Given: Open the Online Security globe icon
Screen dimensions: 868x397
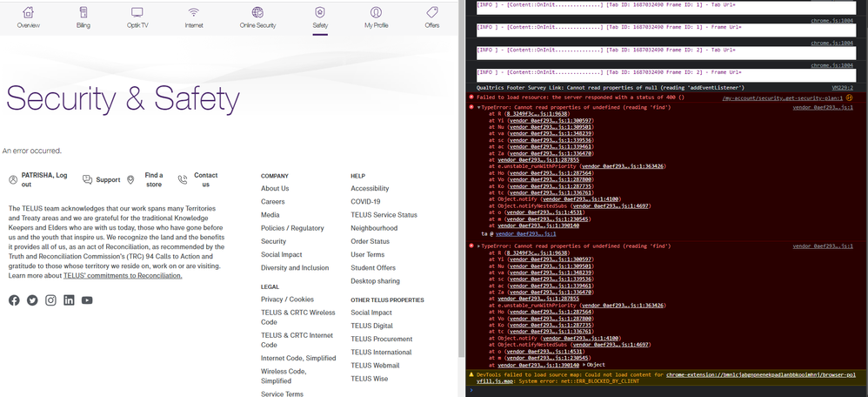Looking at the screenshot, I should pos(257,13).
